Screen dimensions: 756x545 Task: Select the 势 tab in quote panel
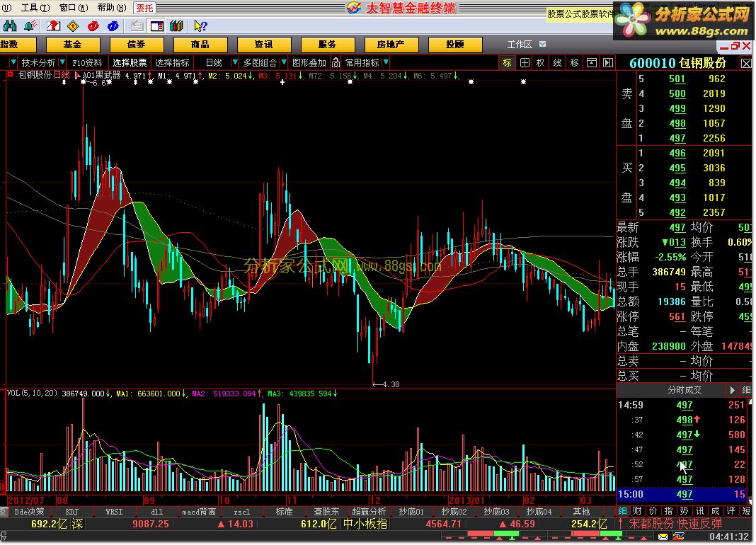684,511
